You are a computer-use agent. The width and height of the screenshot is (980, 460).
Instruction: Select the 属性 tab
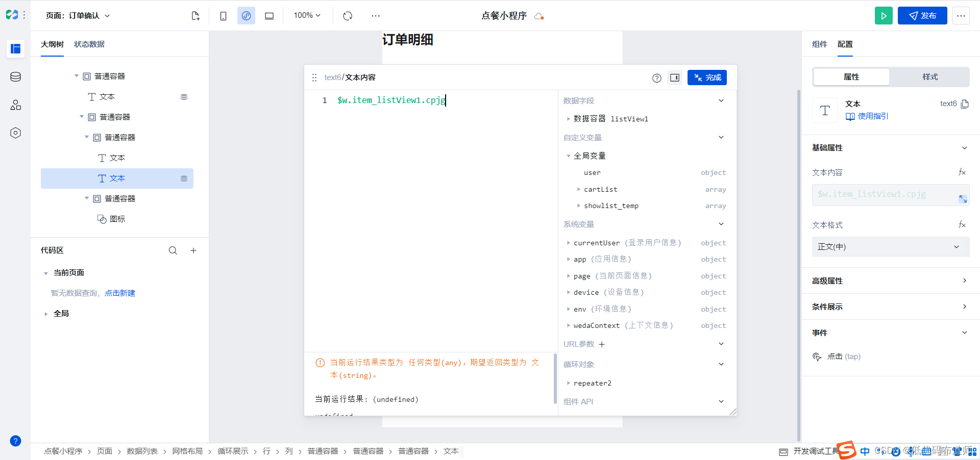[851, 77]
